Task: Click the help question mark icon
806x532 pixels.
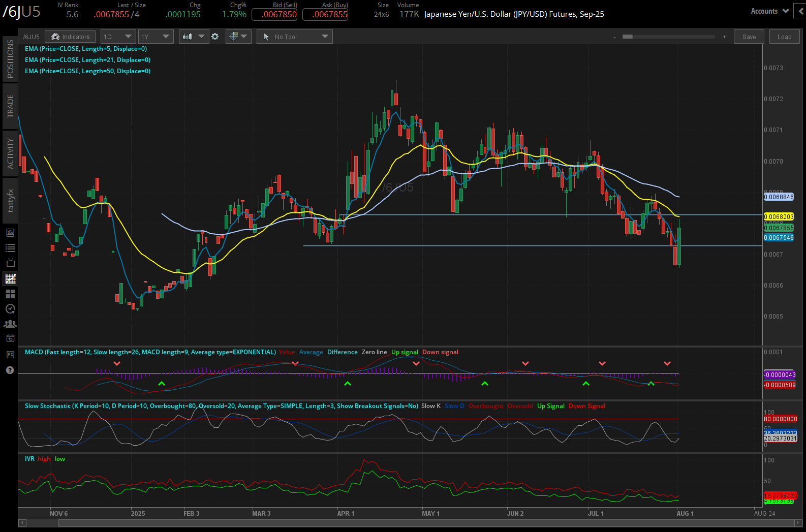Action: [10, 370]
